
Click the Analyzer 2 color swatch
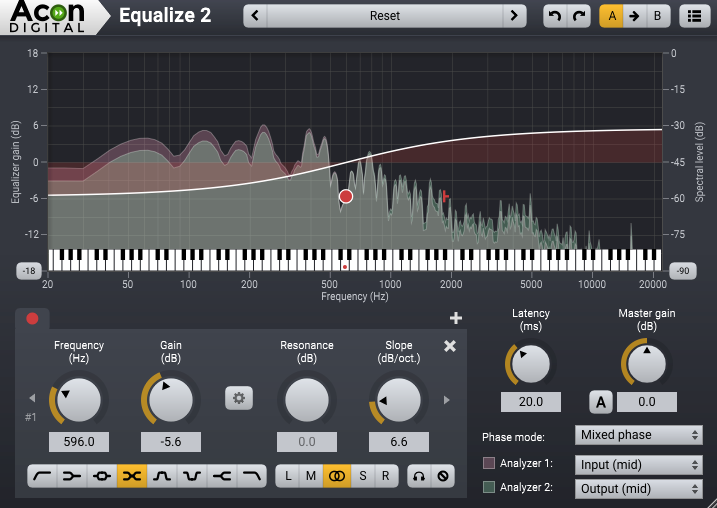click(489, 487)
